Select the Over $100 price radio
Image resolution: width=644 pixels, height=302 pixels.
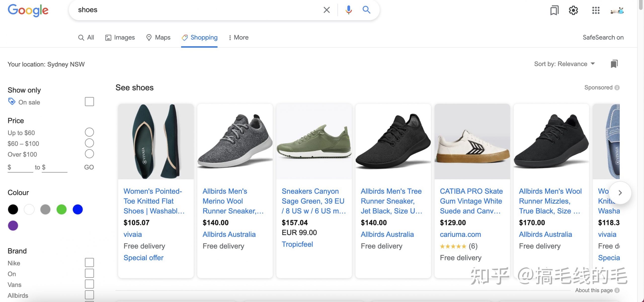[89, 154]
